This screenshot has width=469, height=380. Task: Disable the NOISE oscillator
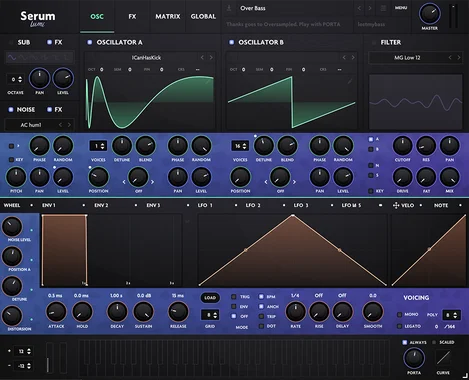click(x=11, y=109)
